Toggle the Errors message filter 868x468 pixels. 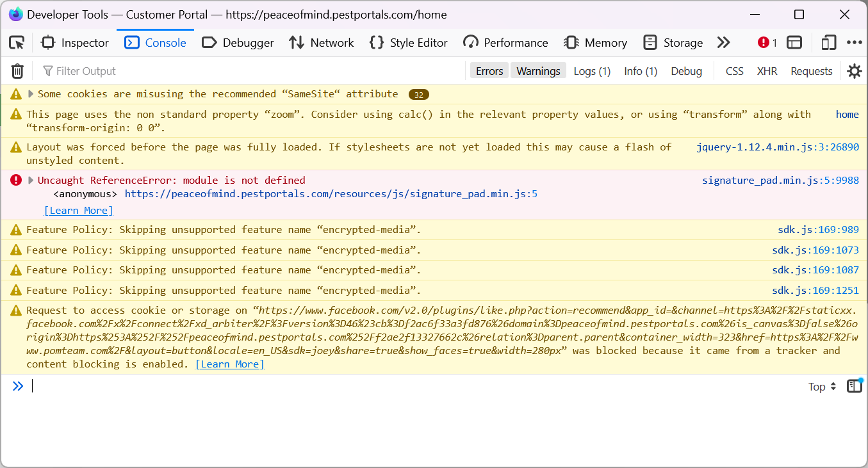tap(489, 70)
